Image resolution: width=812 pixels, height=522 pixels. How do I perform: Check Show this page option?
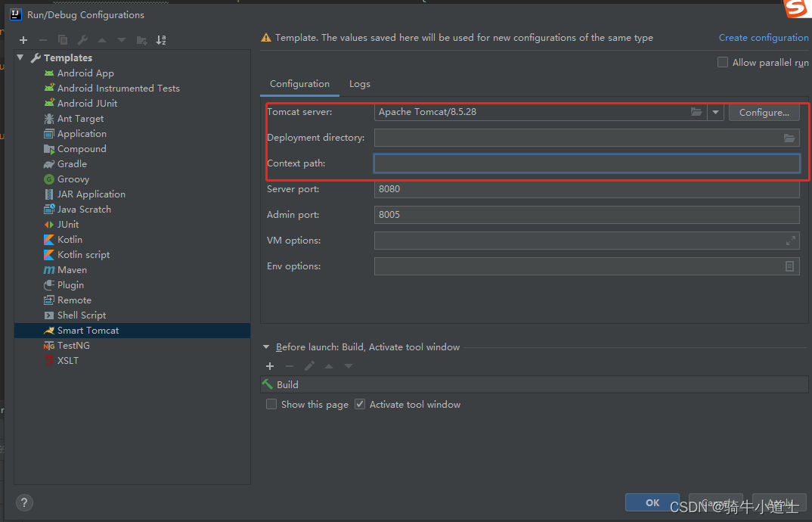271,404
